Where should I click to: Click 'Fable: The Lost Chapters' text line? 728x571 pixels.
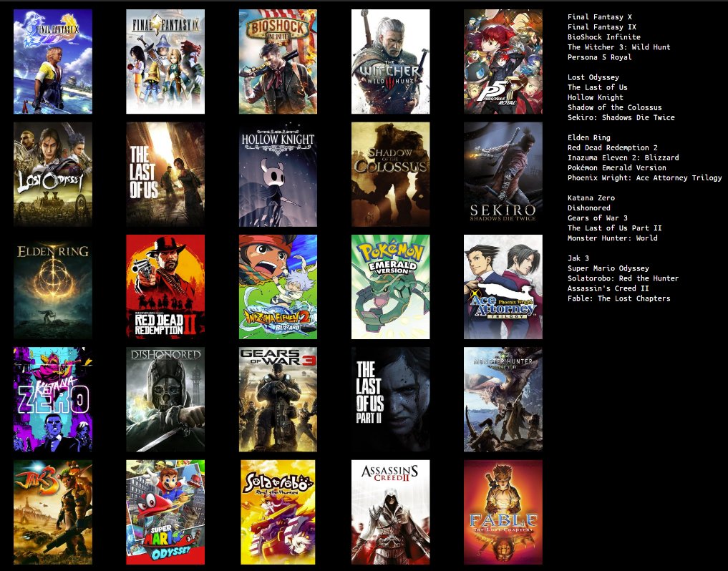[x=619, y=298]
